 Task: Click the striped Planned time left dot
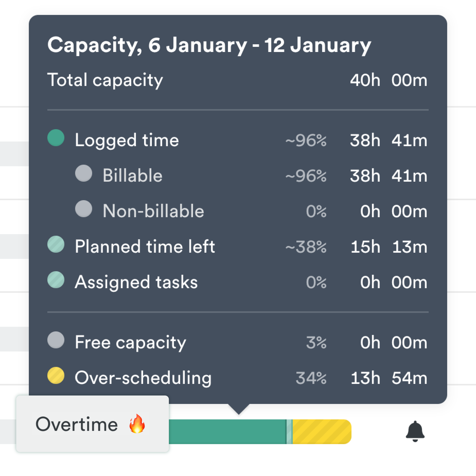pyautogui.click(x=56, y=244)
